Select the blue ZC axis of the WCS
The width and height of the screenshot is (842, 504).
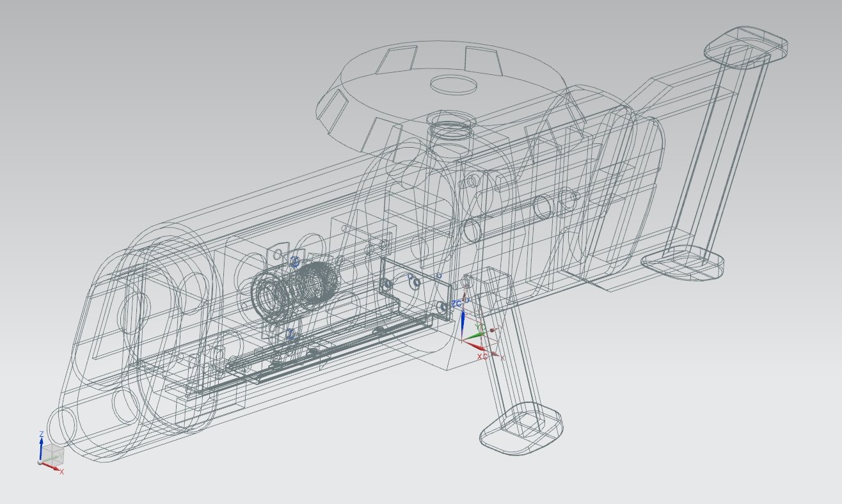(462, 325)
